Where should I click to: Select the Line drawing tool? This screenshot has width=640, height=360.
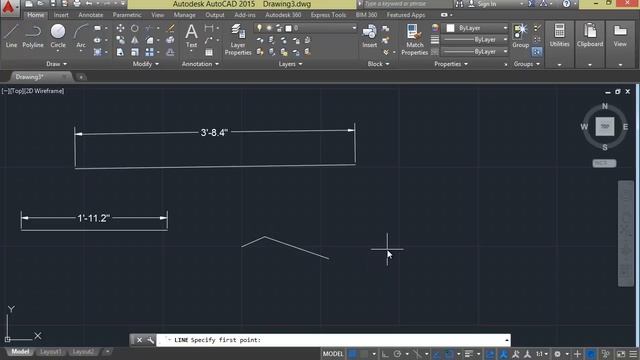point(11,36)
